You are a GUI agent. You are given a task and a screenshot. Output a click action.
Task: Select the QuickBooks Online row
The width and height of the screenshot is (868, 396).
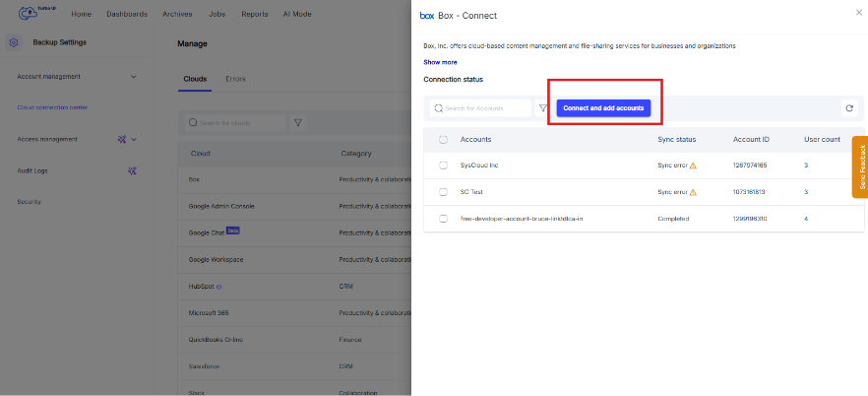294,340
